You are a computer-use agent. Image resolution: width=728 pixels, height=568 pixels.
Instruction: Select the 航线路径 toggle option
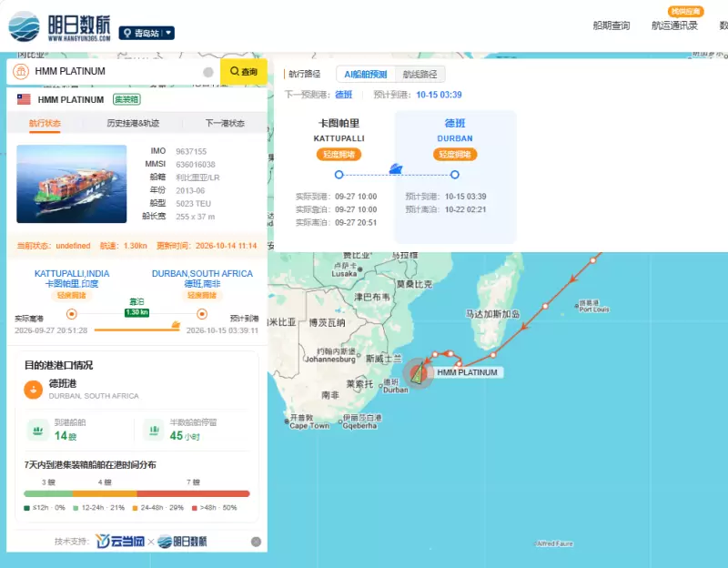point(420,75)
